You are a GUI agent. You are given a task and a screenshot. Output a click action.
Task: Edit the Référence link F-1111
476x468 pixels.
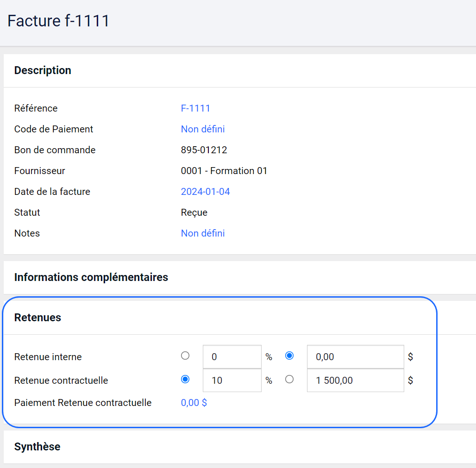[x=195, y=108]
